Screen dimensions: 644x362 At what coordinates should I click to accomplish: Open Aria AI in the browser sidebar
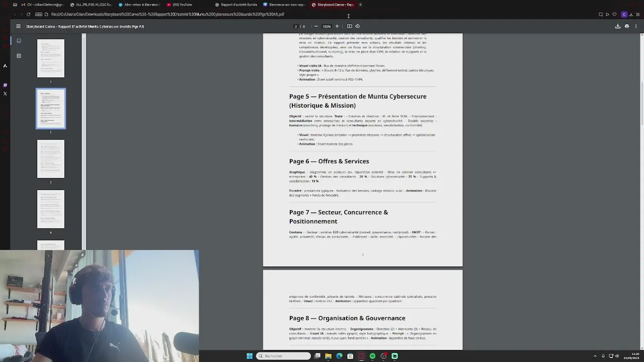point(5,66)
